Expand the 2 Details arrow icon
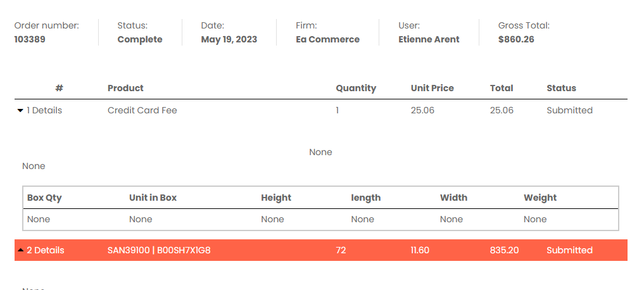The height and width of the screenshot is (290, 644). [x=20, y=249]
